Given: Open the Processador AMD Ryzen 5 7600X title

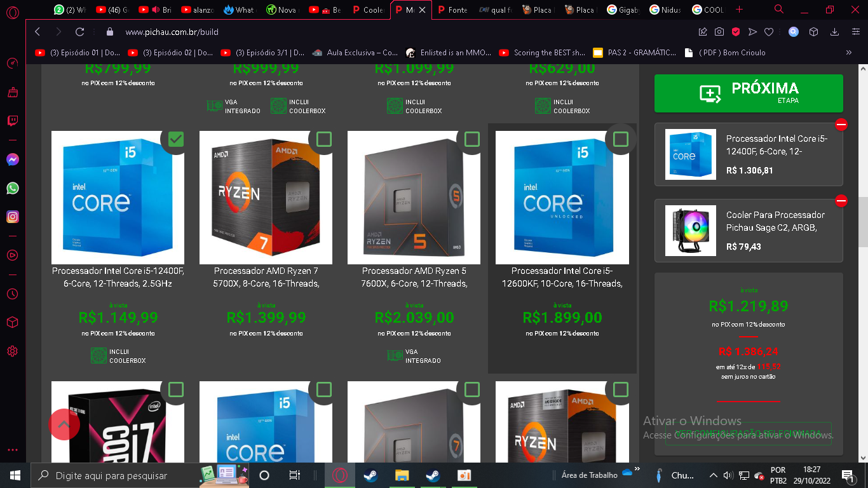Looking at the screenshot, I should point(414,277).
